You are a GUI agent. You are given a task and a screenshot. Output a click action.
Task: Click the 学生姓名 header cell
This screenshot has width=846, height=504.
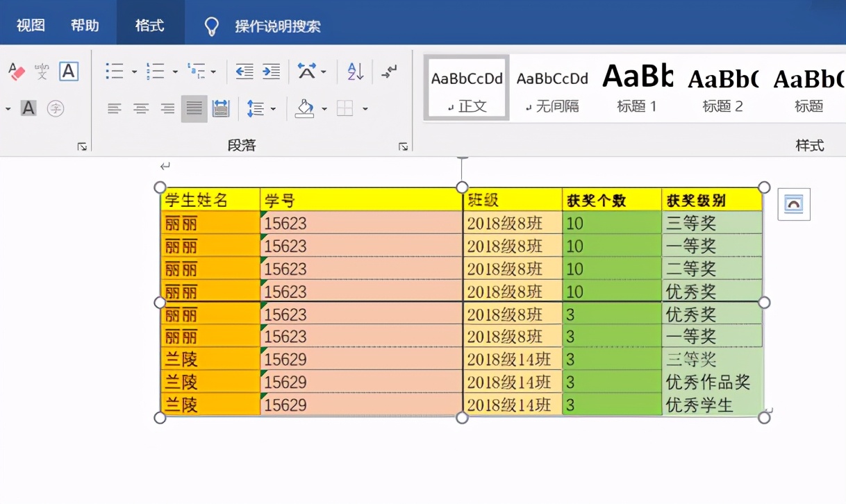pos(210,200)
